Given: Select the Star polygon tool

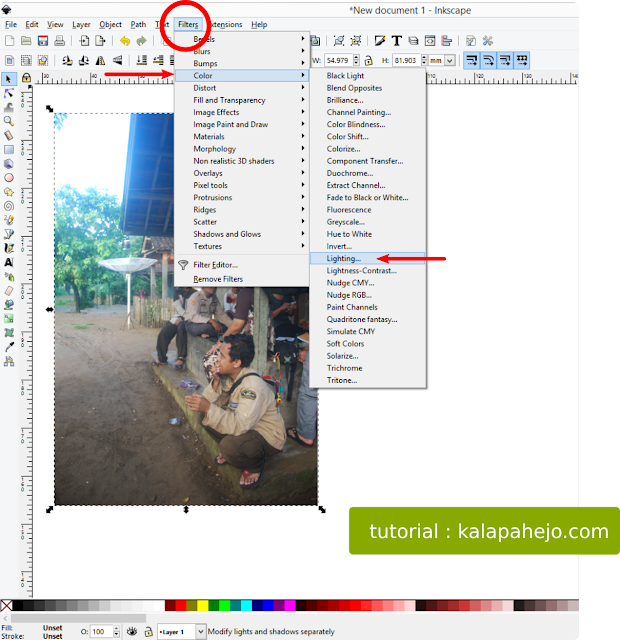Looking at the screenshot, I should click(9, 192).
